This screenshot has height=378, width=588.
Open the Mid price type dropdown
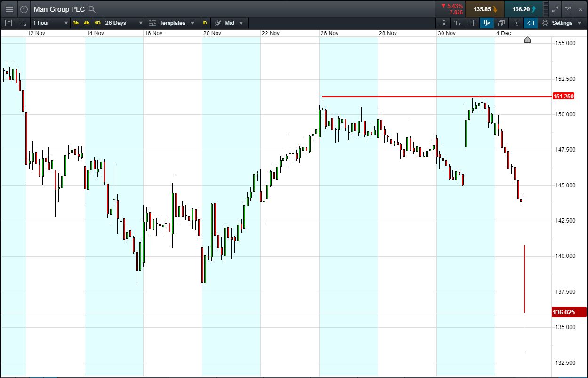pyautogui.click(x=229, y=23)
